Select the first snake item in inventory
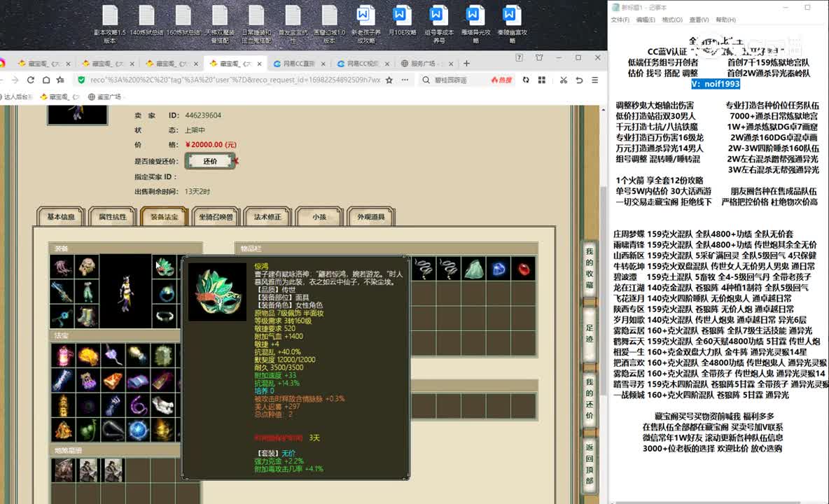Viewport: 829px width, 504px height. point(424,269)
